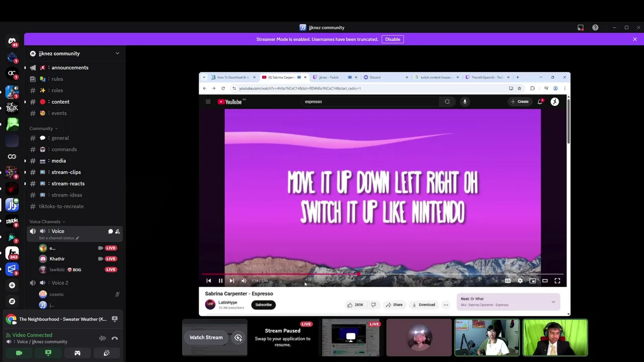Reload the YouTube page in Chrome
Viewport: 644px width, 362px height.
[223, 88]
